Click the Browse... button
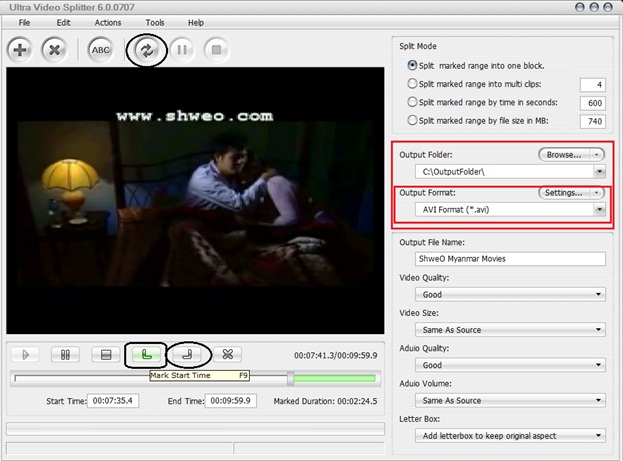Screen dimensions: 623x461 (564, 155)
